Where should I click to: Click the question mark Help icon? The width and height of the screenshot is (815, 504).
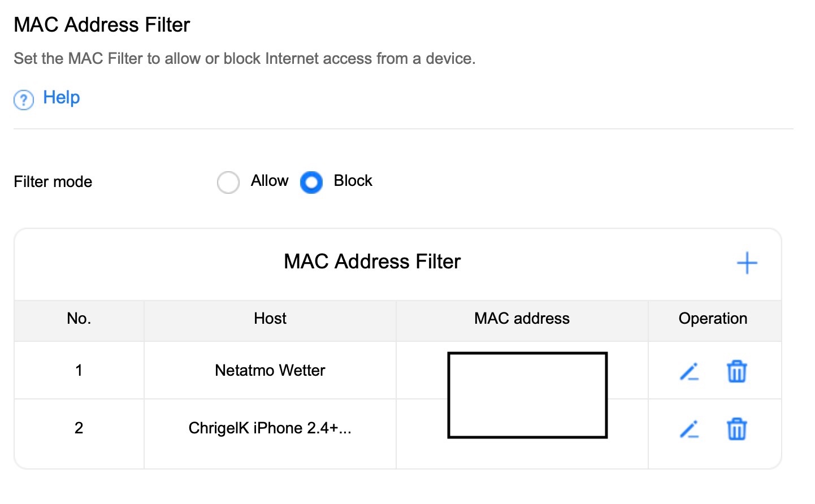coord(24,100)
